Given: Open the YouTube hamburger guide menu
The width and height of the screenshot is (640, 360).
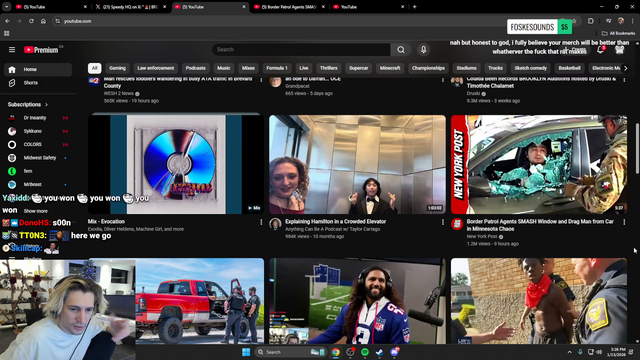Looking at the screenshot, I should click(x=12, y=50).
